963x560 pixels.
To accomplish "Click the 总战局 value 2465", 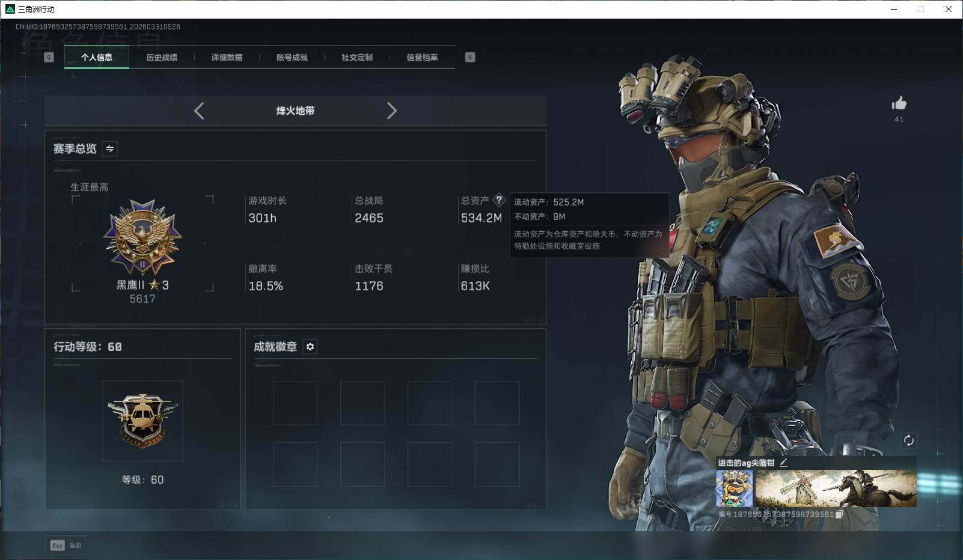I will click(x=369, y=218).
